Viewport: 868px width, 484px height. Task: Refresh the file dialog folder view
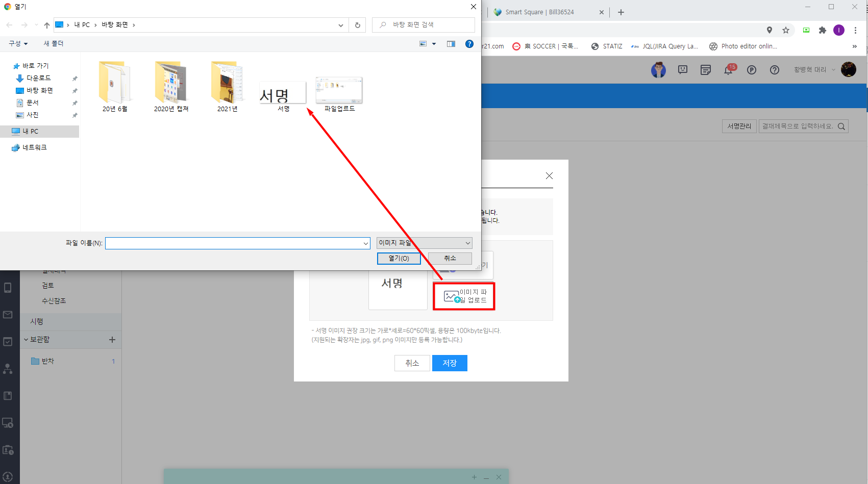point(357,25)
